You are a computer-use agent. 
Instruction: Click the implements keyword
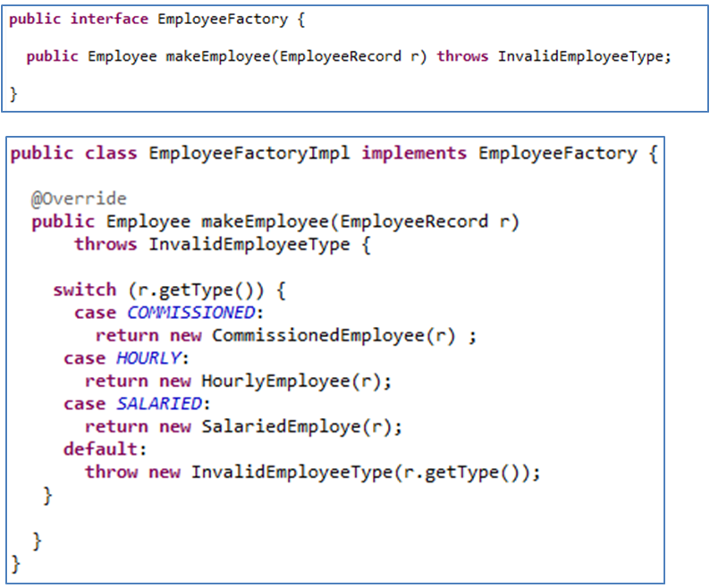coord(413,154)
